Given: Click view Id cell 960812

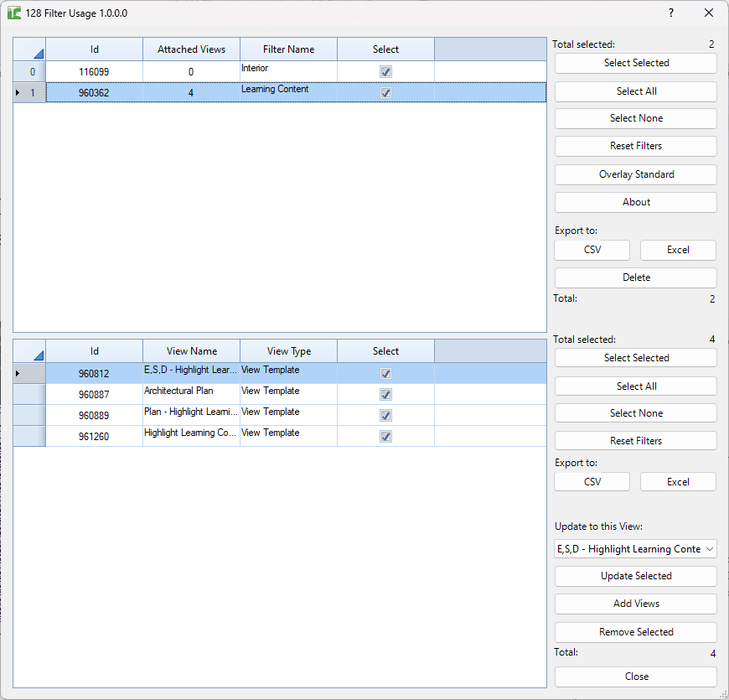Looking at the screenshot, I should point(95,374).
